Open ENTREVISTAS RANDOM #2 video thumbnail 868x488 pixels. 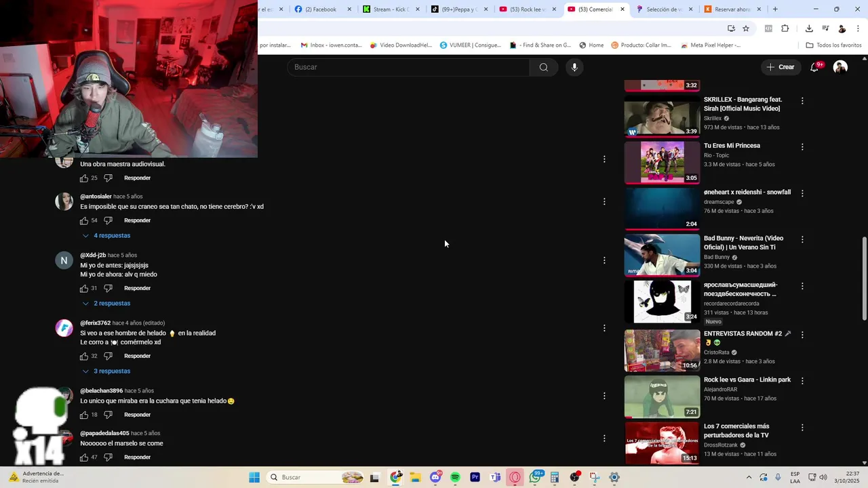click(x=662, y=350)
